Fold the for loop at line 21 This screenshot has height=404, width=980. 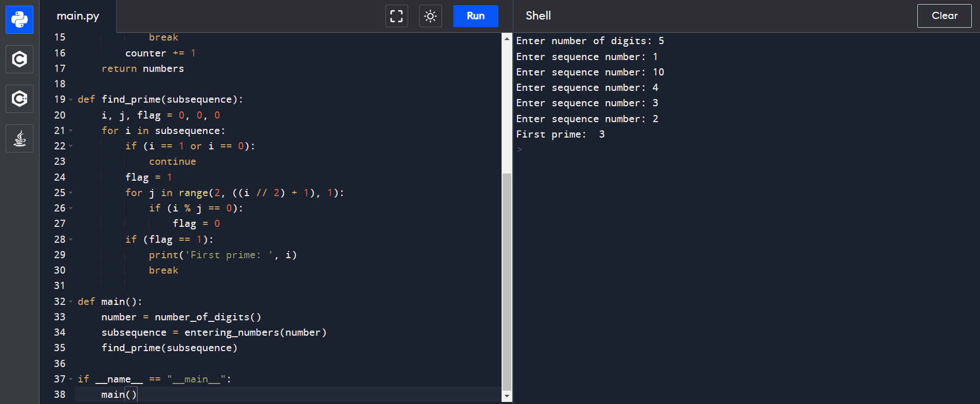(x=71, y=131)
